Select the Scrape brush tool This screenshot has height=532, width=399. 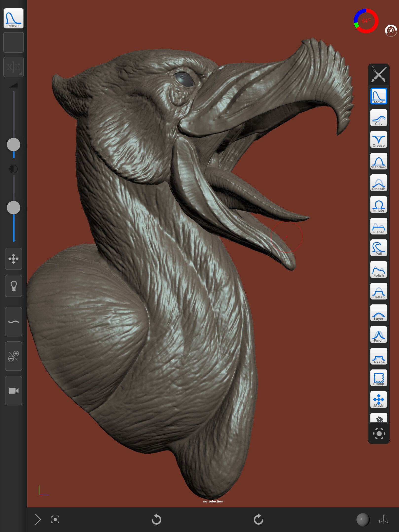pos(379,356)
